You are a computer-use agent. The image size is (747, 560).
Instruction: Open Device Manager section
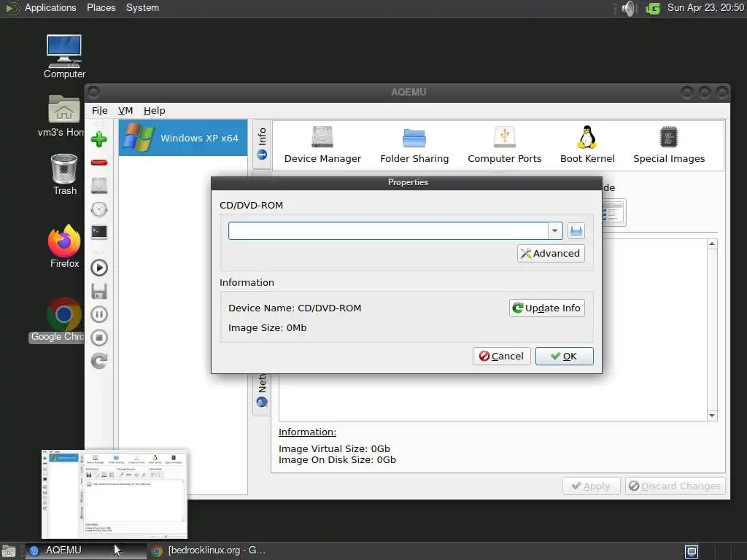[322, 145]
